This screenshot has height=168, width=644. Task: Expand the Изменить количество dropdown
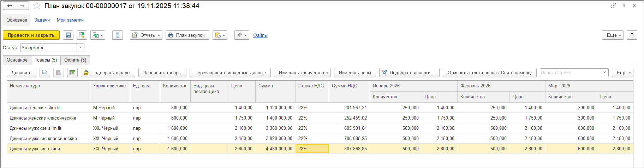[302, 73]
